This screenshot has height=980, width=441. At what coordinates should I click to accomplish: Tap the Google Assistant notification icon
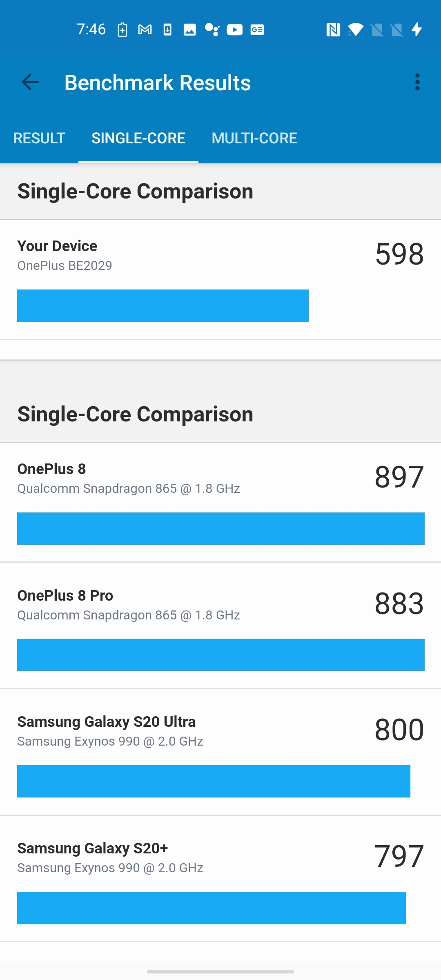click(212, 30)
